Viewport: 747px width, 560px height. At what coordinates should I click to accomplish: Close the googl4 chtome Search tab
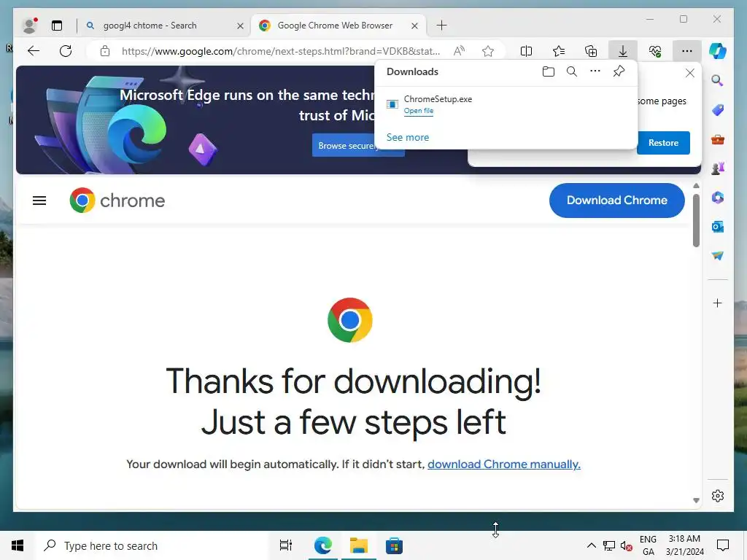tap(241, 26)
